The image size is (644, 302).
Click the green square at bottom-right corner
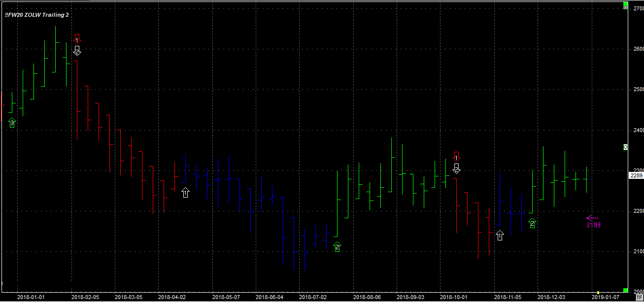click(x=625, y=290)
